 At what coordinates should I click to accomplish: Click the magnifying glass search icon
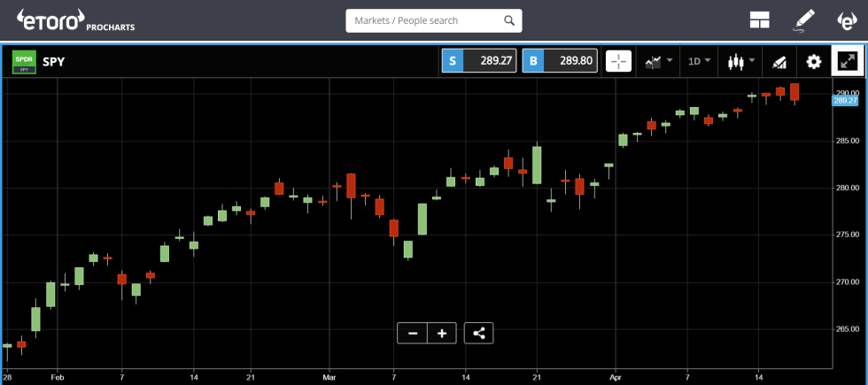click(509, 20)
